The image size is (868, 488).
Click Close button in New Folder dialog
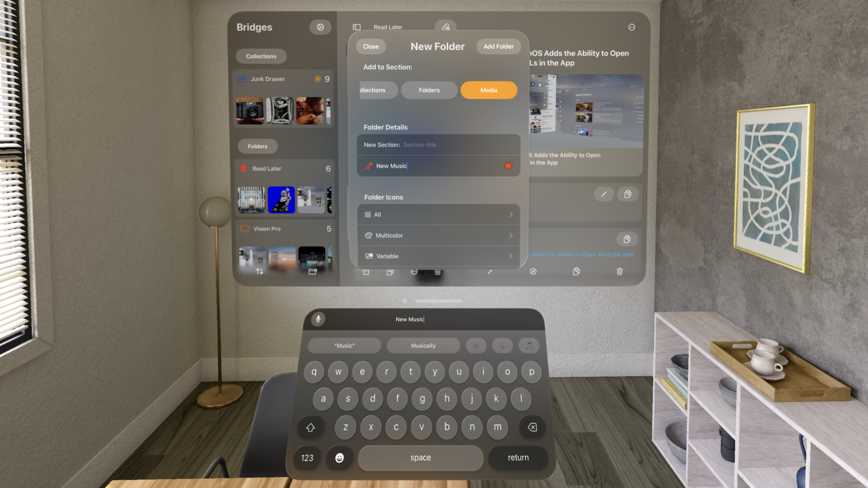point(370,46)
